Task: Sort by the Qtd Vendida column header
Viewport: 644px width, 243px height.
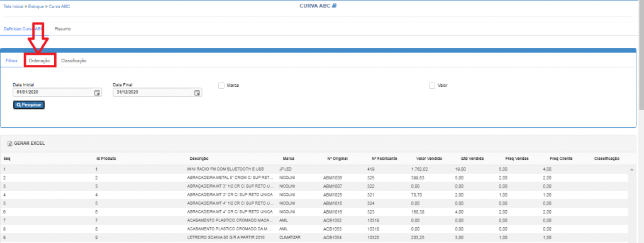Action: [x=472, y=159]
